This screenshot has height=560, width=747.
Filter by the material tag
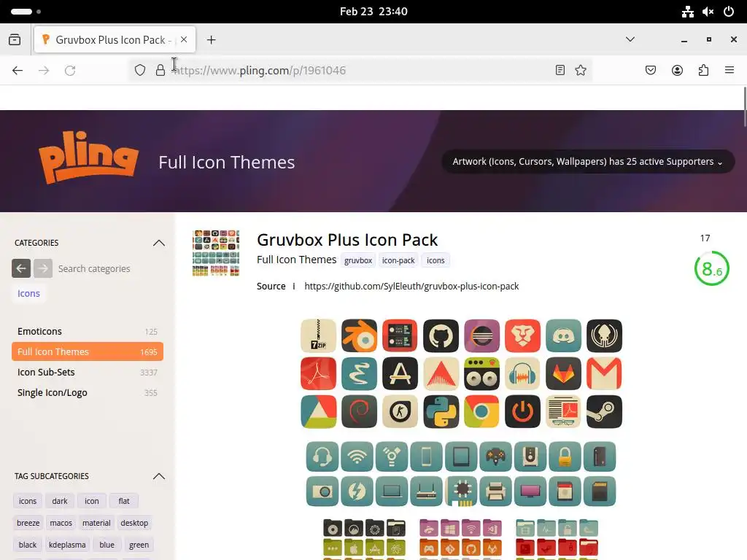(x=96, y=523)
